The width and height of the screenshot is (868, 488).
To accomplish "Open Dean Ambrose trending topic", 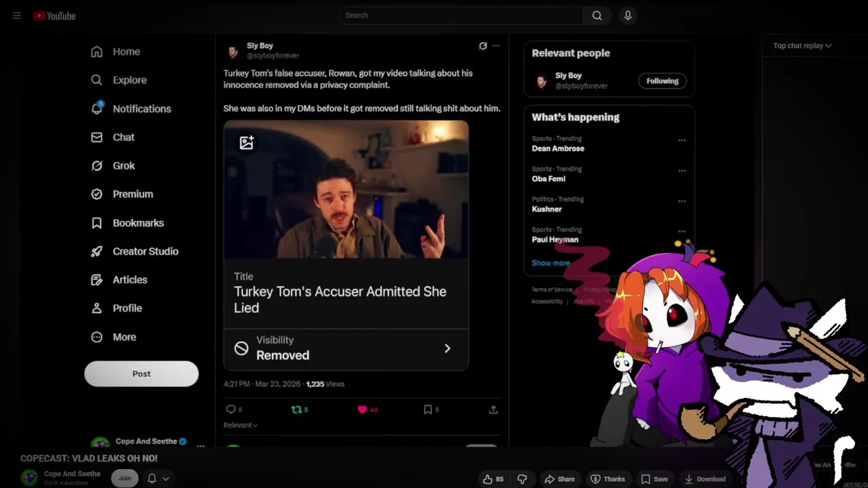I will (557, 148).
